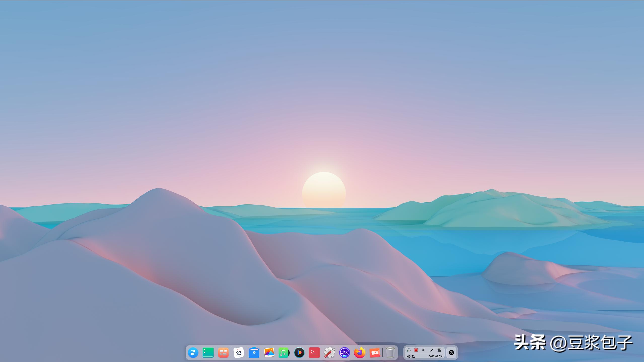Image resolution: width=644 pixels, height=362 pixels.
Task: Open the Launcher from the dock
Action: [193, 352]
